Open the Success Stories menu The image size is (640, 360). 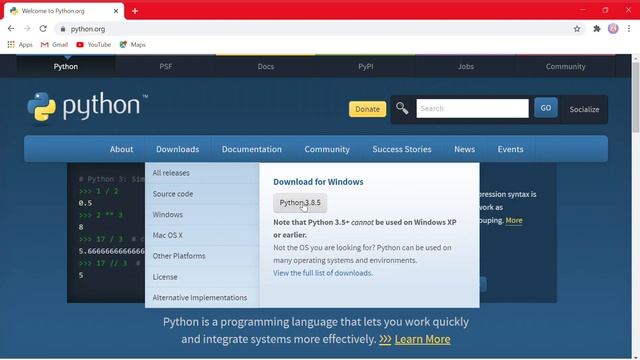click(x=402, y=149)
